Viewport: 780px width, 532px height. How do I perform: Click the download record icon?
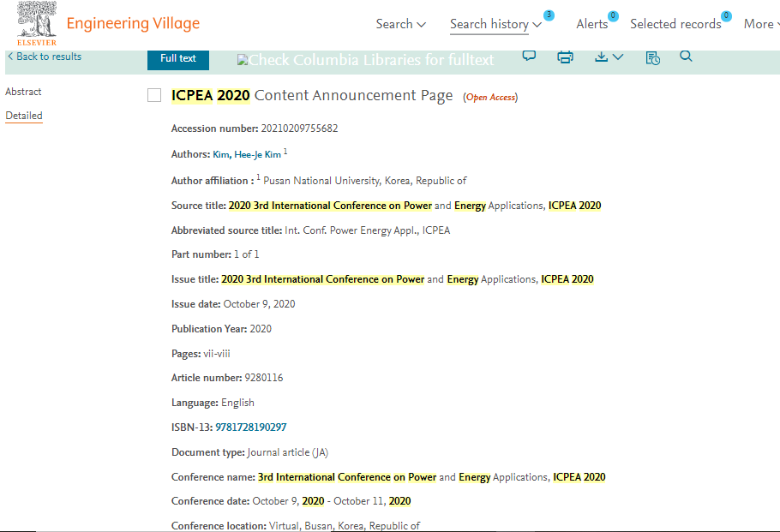pos(601,57)
